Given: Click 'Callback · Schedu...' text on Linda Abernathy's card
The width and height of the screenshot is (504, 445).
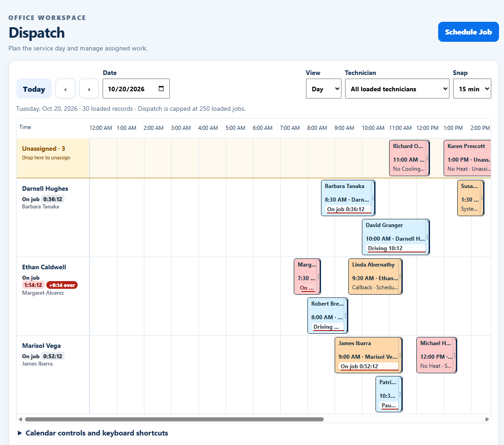Looking at the screenshot, I should [x=375, y=287].
